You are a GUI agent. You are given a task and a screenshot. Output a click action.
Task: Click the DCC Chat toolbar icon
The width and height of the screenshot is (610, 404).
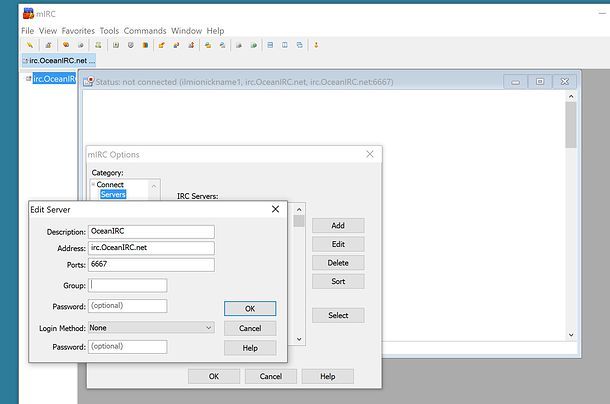176,45
